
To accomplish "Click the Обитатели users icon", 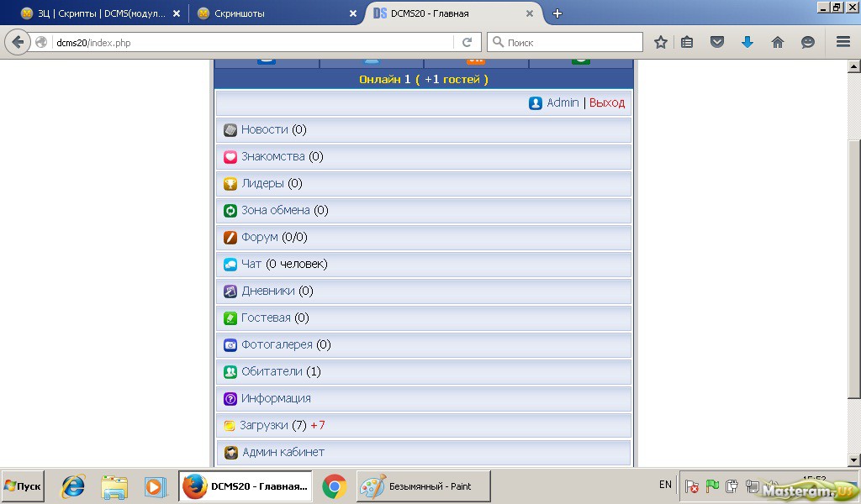I will (x=230, y=372).
